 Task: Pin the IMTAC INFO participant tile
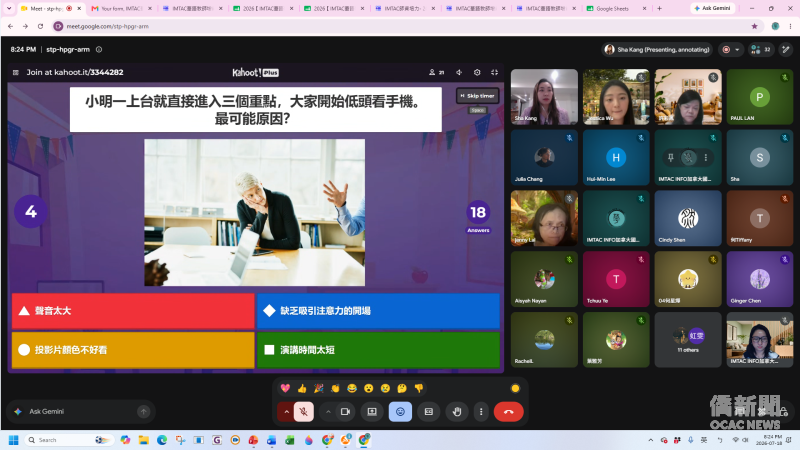point(671,158)
